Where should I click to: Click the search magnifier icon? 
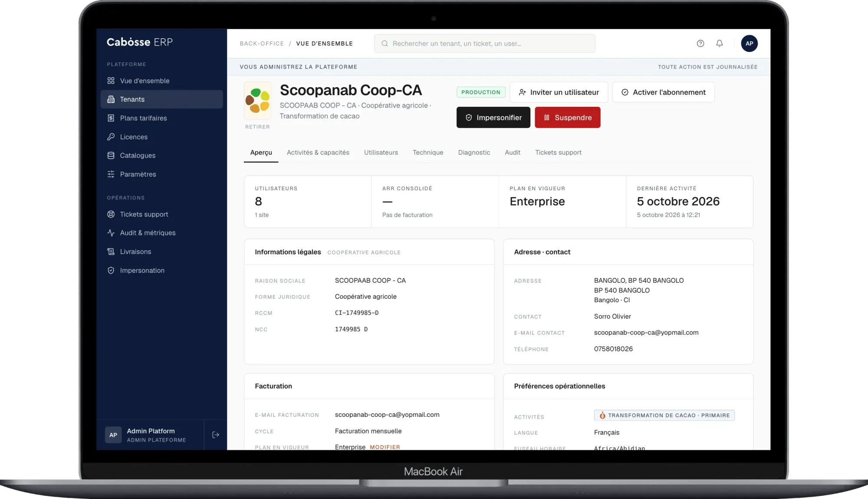click(385, 43)
